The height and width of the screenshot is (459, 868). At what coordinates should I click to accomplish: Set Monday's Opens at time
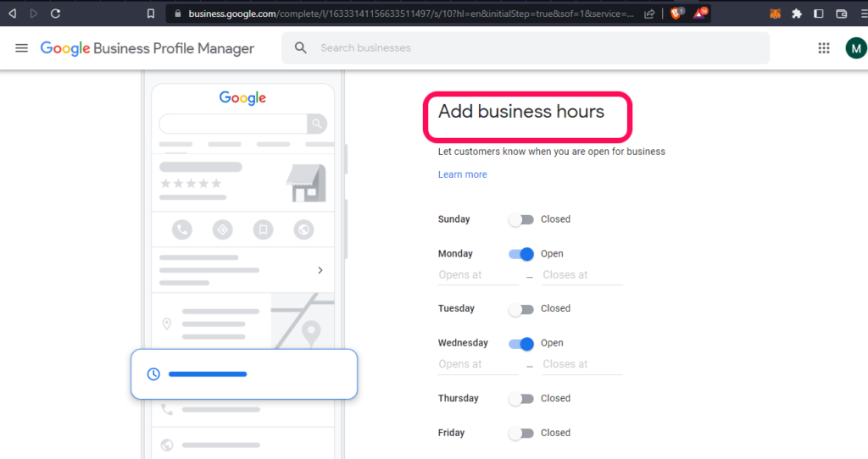pos(478,275)
